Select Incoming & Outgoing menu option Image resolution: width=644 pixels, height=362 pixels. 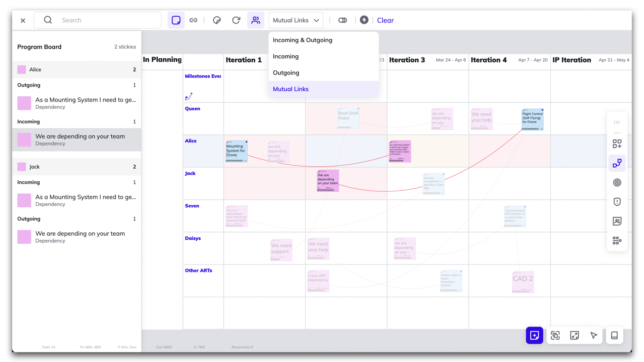click(302, 40)
